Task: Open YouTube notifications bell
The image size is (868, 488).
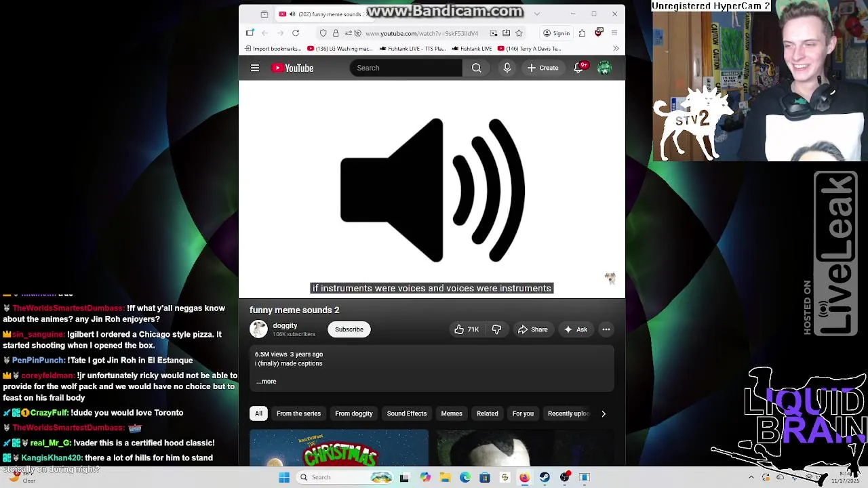Action: click(x=578, y=68)
